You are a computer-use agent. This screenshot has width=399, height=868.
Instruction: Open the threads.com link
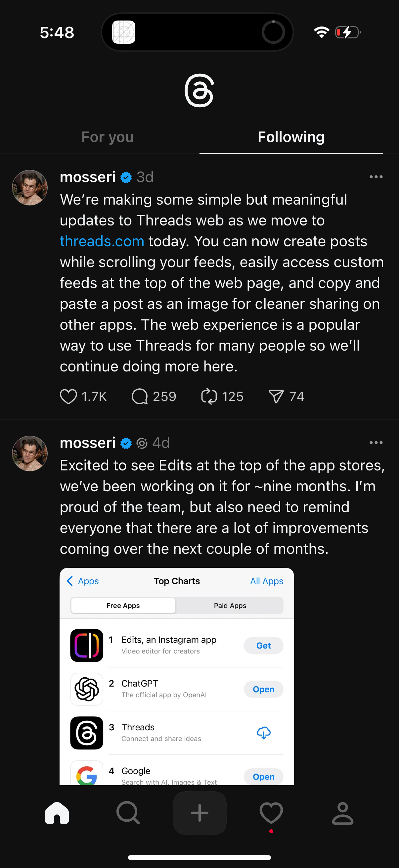pyautogui.click(x=102, y=241)
